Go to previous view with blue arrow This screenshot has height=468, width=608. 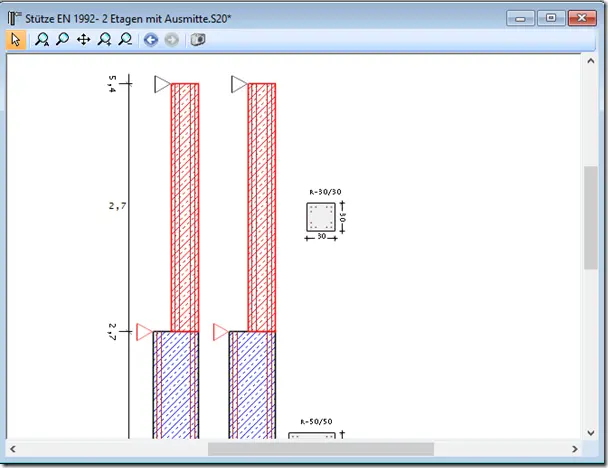tap(151, 40)
